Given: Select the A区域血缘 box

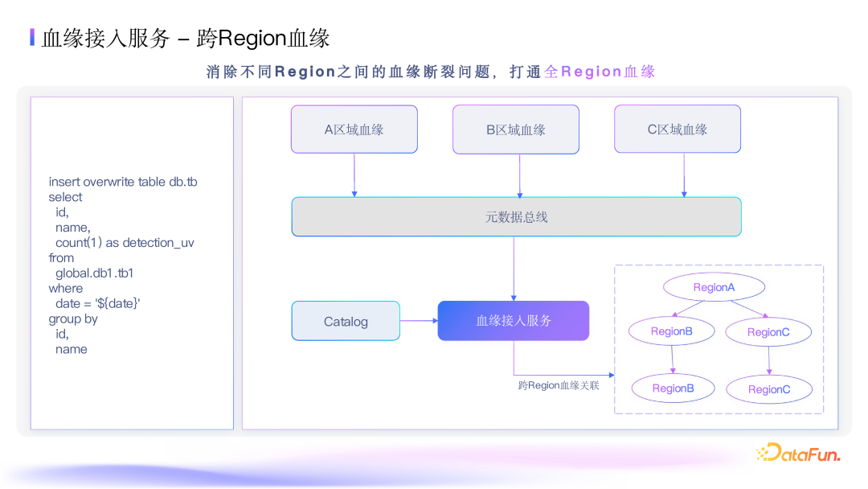Looking at the screenshot, I should click(354, 129).
